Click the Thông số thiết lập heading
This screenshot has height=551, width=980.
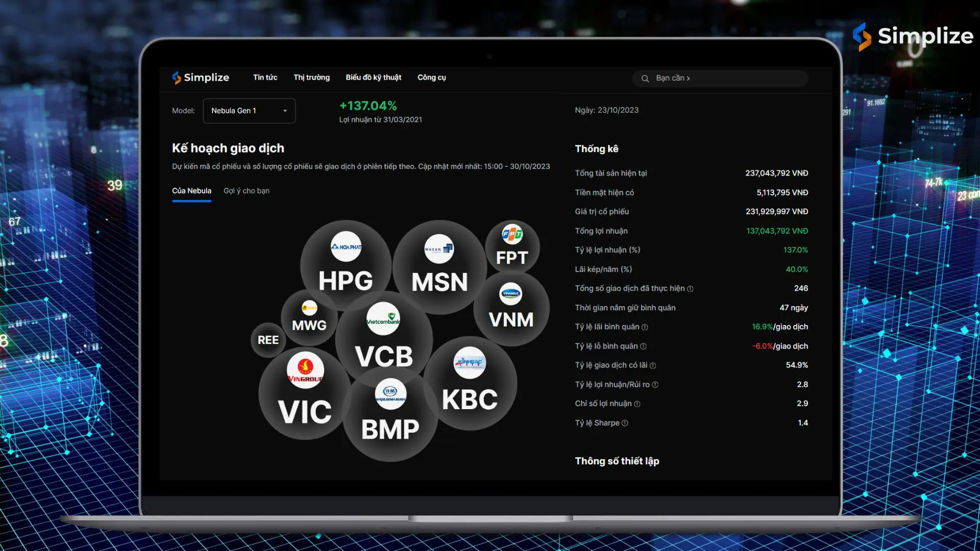point(617,461)
